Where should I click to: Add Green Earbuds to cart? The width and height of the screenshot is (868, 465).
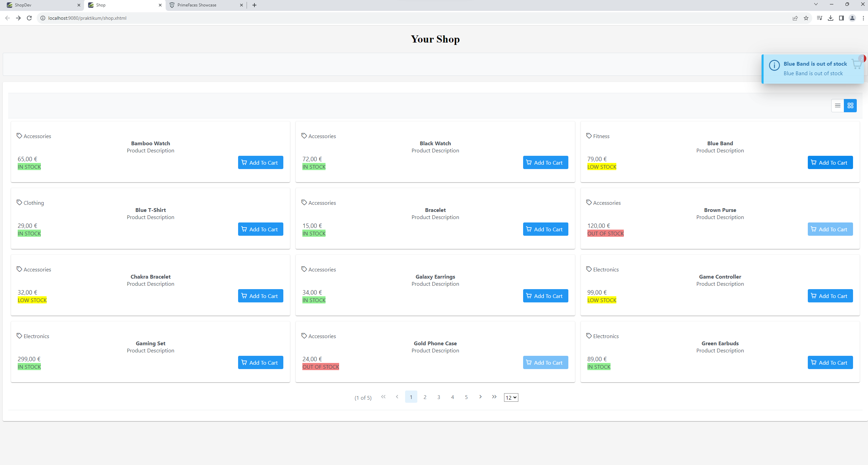(x=830, y=363)
